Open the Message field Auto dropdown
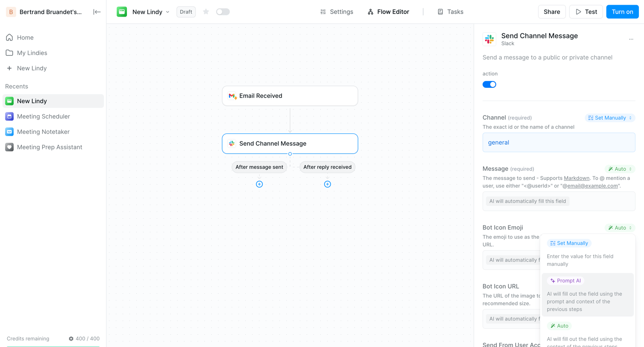The height and width of the screenshot is (347, 644). point(620,169)
